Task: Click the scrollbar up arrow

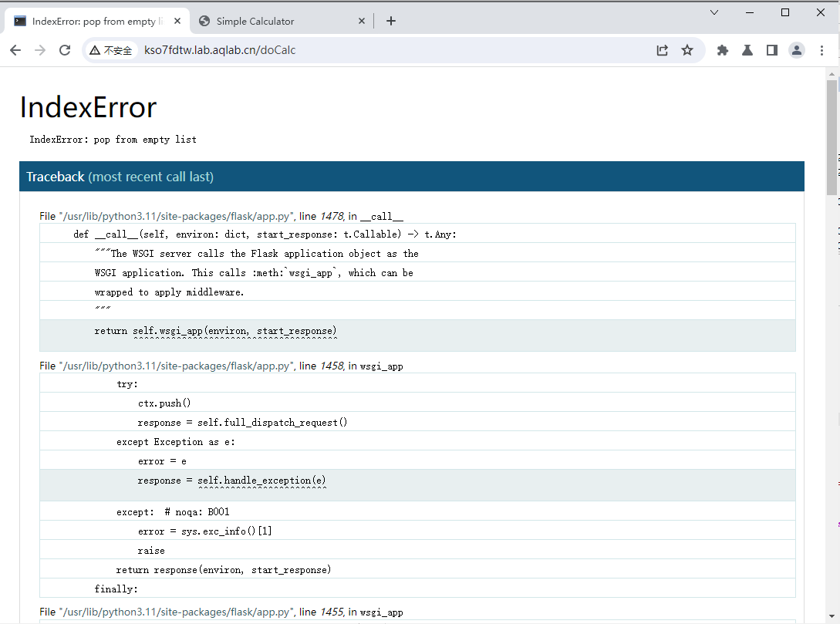Action: [x=832, y=74]
